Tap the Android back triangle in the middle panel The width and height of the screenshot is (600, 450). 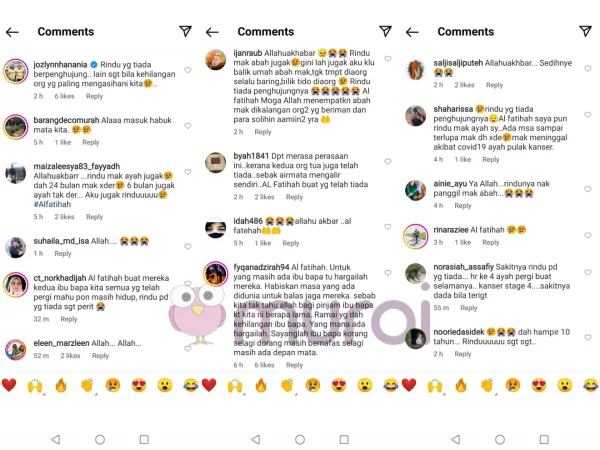pyautogui.click(x=256, y=439)
